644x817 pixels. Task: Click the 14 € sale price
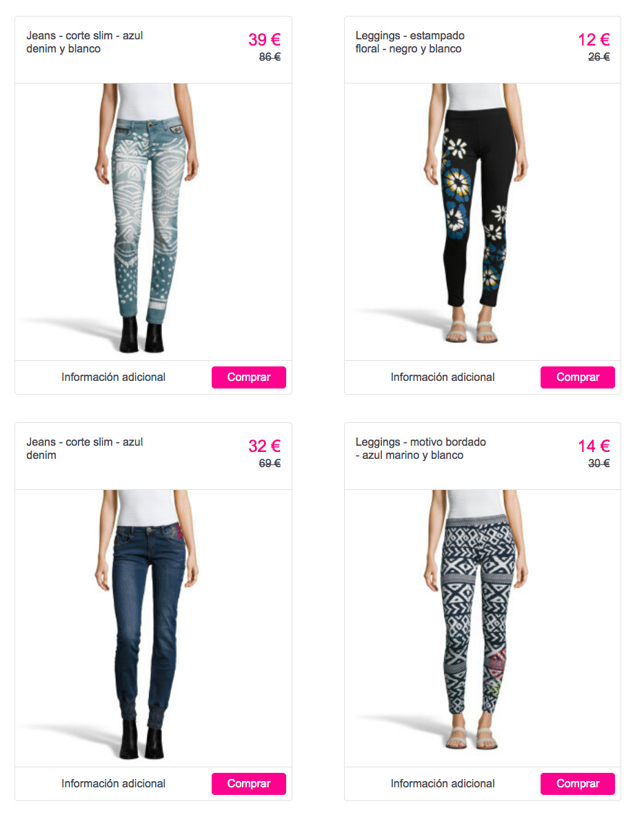(594, 446)
